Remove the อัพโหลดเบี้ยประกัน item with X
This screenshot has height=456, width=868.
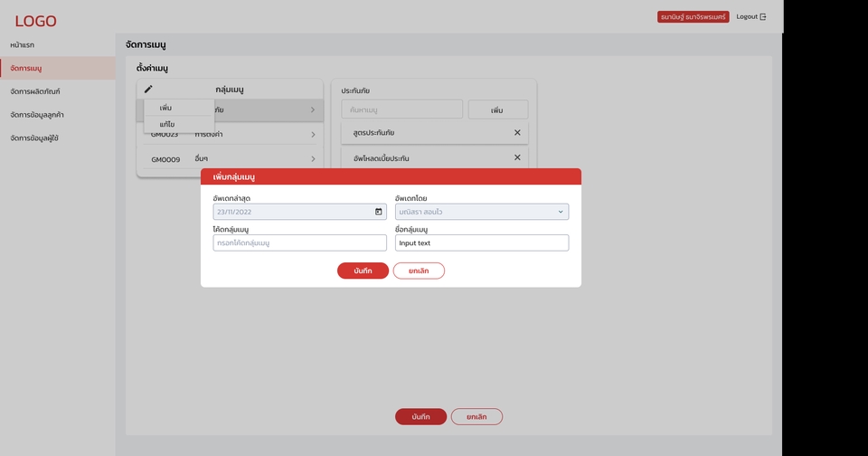[x=517, y=157]
